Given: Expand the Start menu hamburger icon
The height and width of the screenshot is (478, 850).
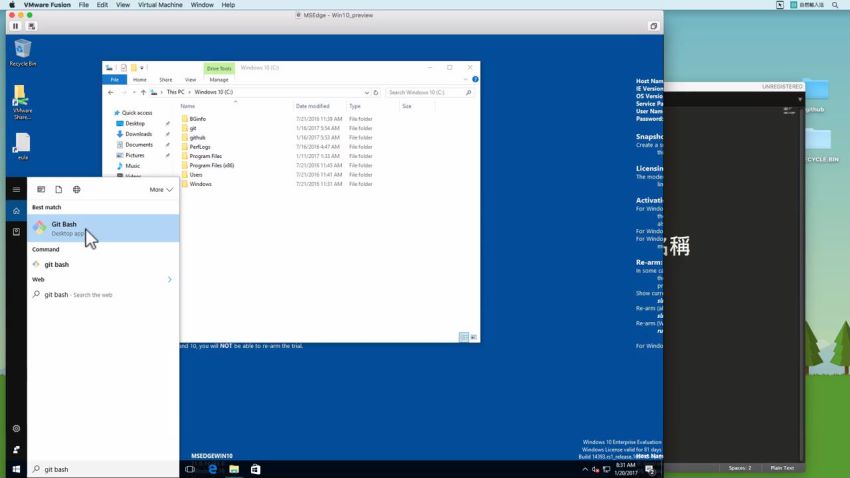Looking at the screenshot, I should click(16, 190).
